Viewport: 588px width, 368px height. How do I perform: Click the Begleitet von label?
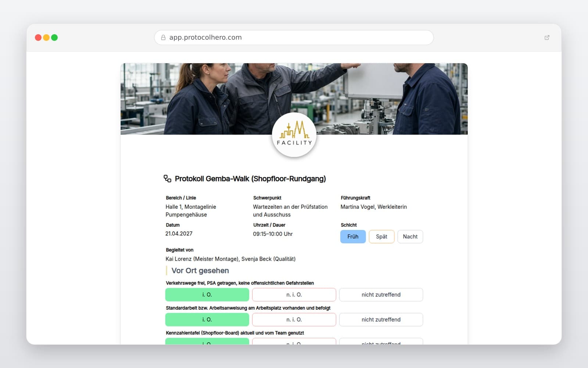tap(180, 250)
